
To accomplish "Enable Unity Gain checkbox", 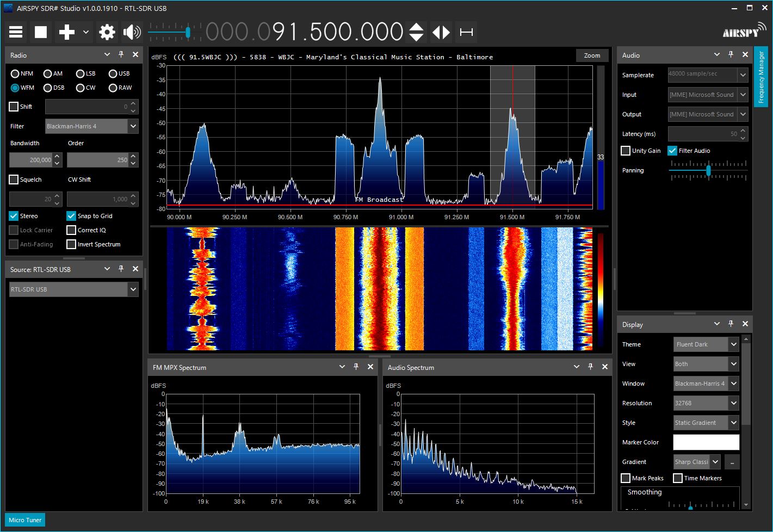I will point(626,151).
